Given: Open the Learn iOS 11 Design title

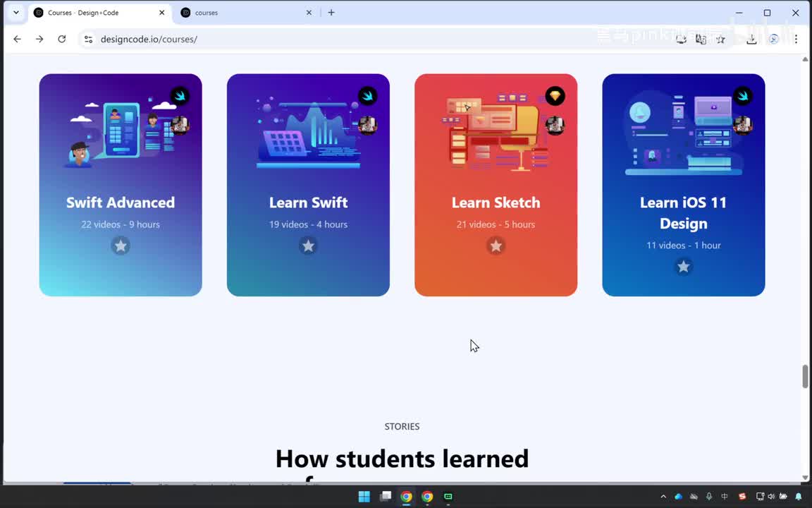Looking at the screenshot, I should tap(684, 212).
